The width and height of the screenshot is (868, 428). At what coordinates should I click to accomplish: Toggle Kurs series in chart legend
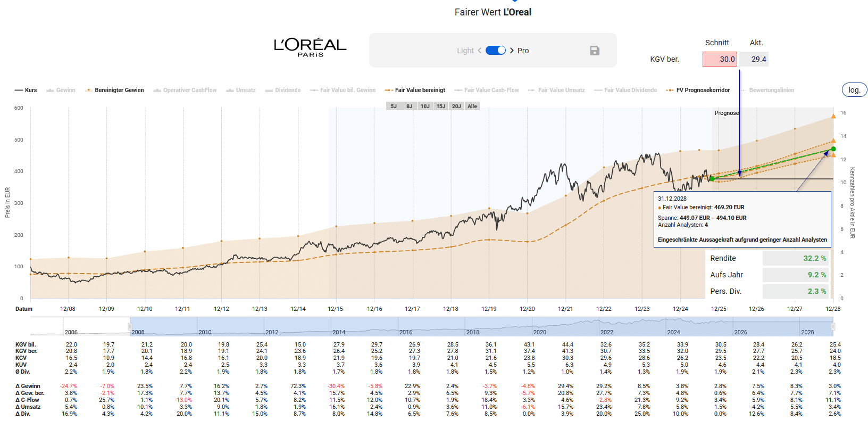pyautogui.click(x=26, y=90)
